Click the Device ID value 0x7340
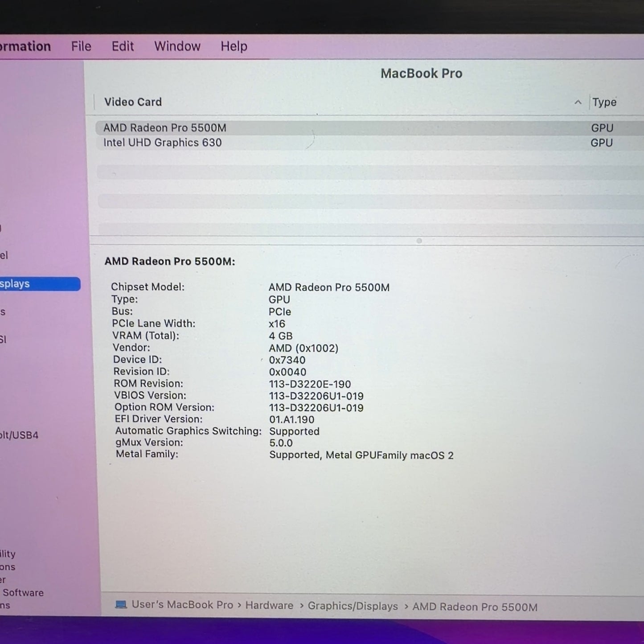This screenshot has width=644, height=644. pos(287,360)
